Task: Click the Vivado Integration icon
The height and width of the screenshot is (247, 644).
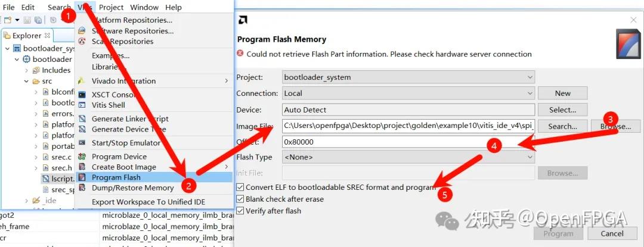Action: [81, 81]
